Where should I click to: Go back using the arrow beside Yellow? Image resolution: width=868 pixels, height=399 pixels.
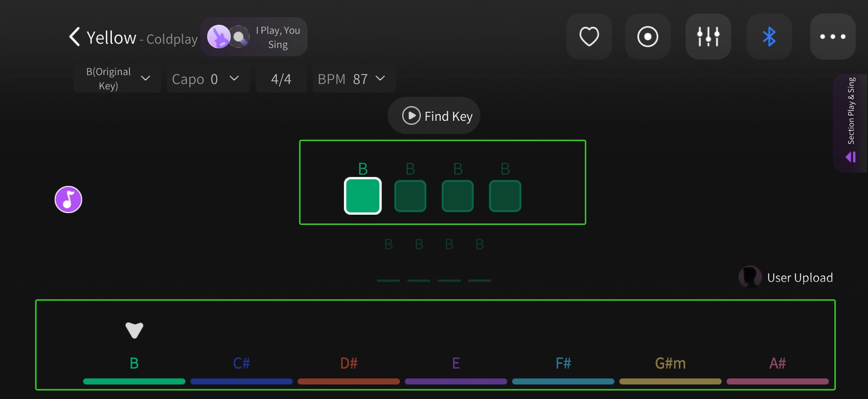click(75, 37)
